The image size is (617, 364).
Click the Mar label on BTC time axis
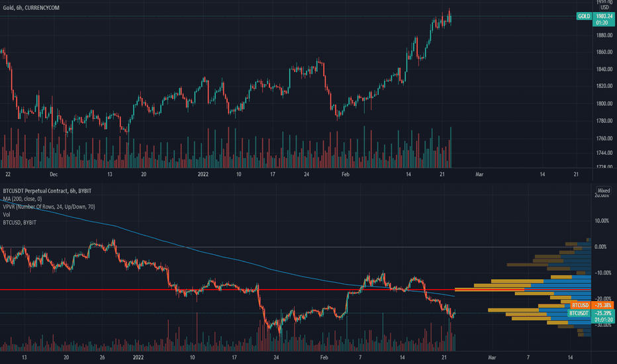tap(491, 357)
